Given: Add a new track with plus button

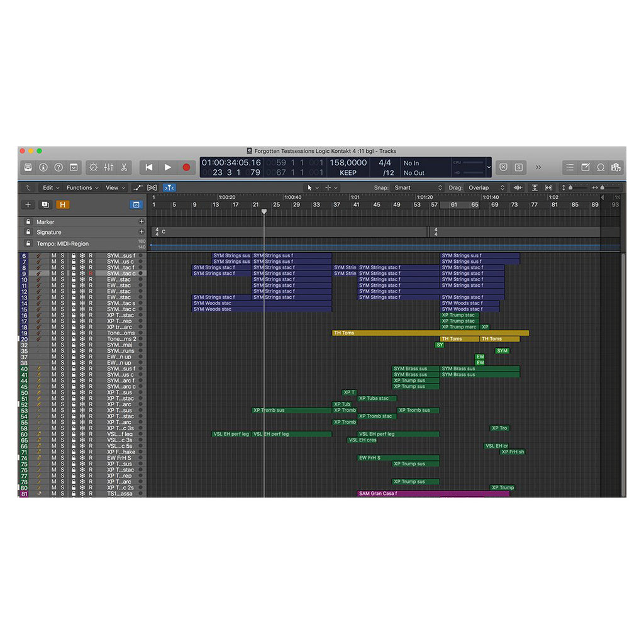Looking at the screenshot, I should (x=28, y=204).
